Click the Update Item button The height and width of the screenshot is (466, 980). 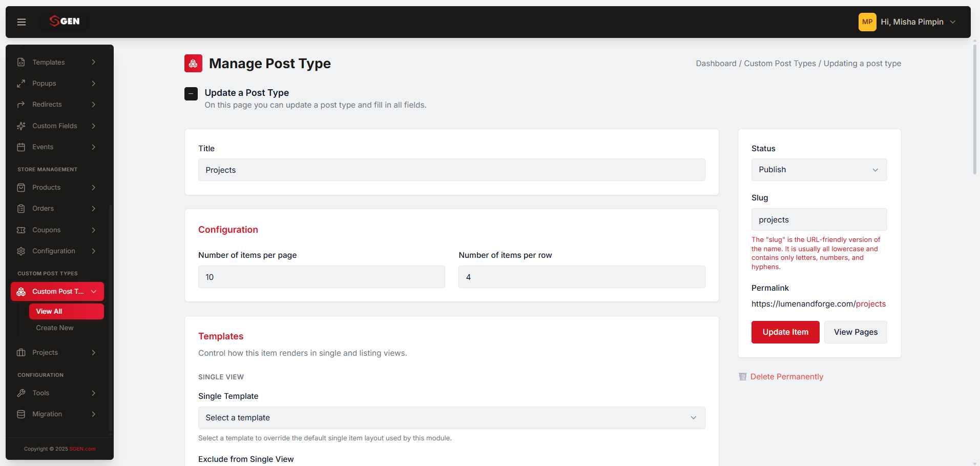point(785,332)
